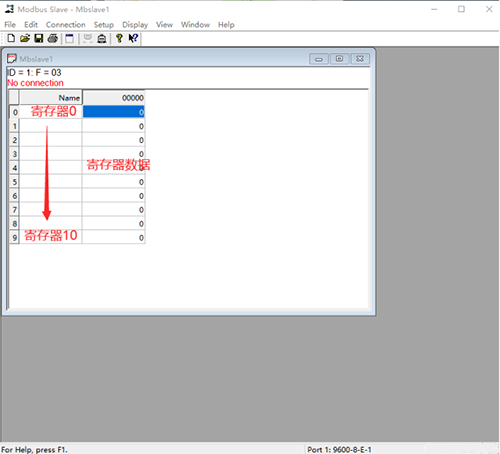Open the File menu
This screenshot has width=500, height=454.
coord(10,25)
